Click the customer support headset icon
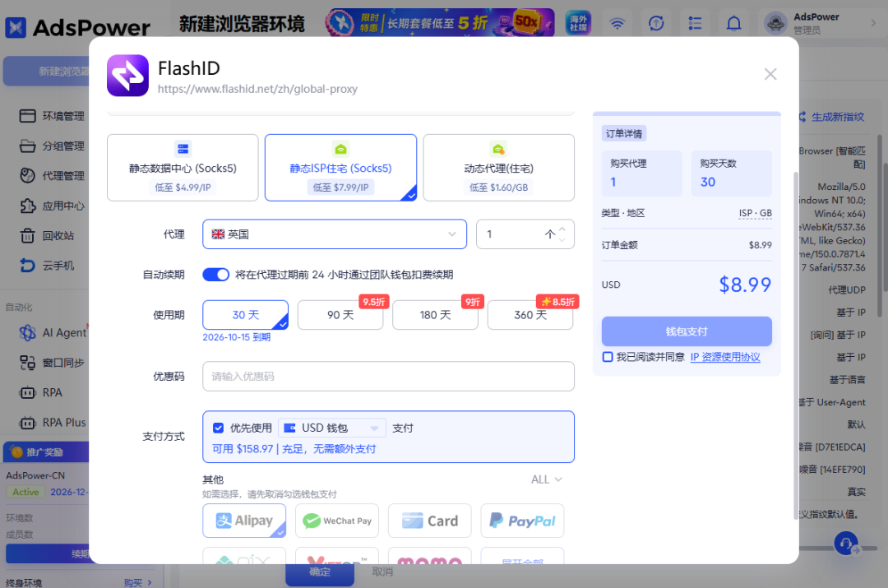 [845, 544]
